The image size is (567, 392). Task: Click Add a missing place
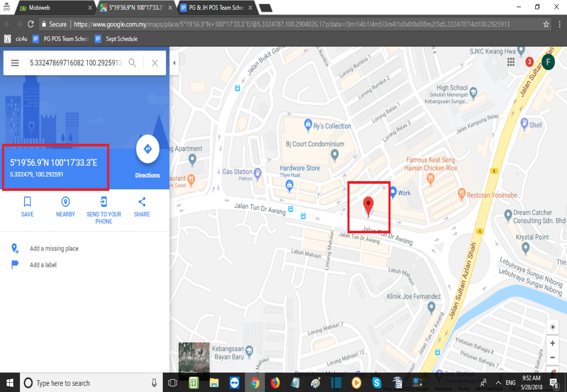(54, 249)
